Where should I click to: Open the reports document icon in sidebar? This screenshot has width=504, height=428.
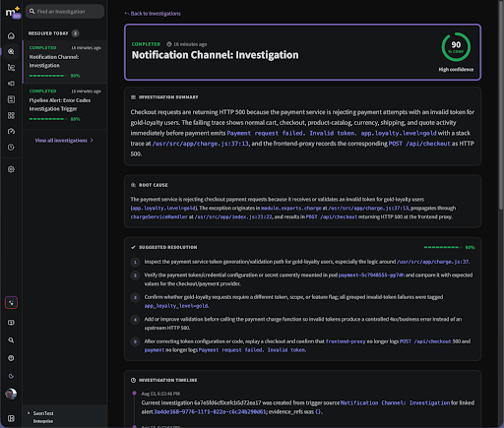tap(11, 99)
